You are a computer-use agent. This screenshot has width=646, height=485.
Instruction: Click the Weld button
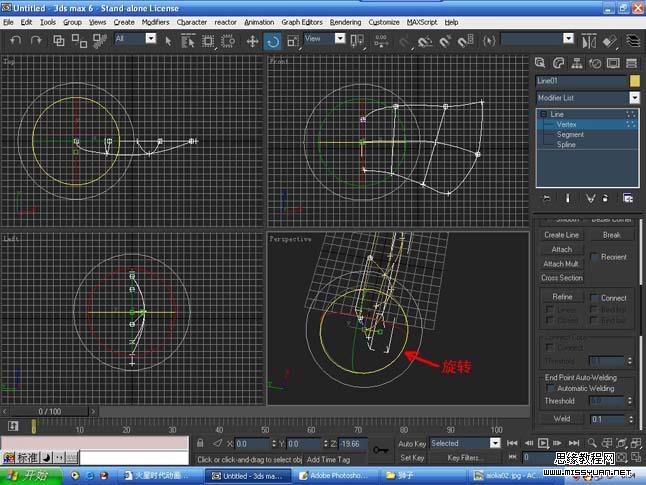[x=562, y=419]
